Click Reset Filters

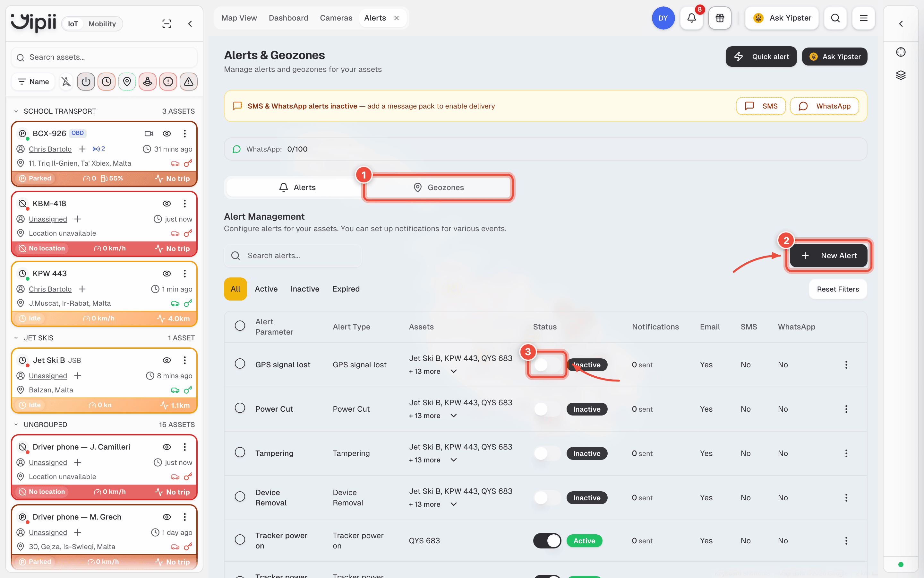838,289
